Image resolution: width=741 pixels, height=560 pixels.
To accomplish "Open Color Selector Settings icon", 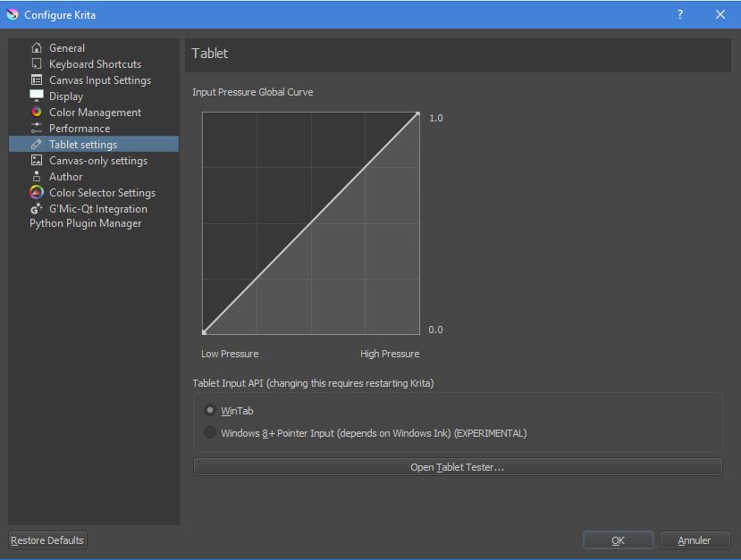I will tap(37, 193).
